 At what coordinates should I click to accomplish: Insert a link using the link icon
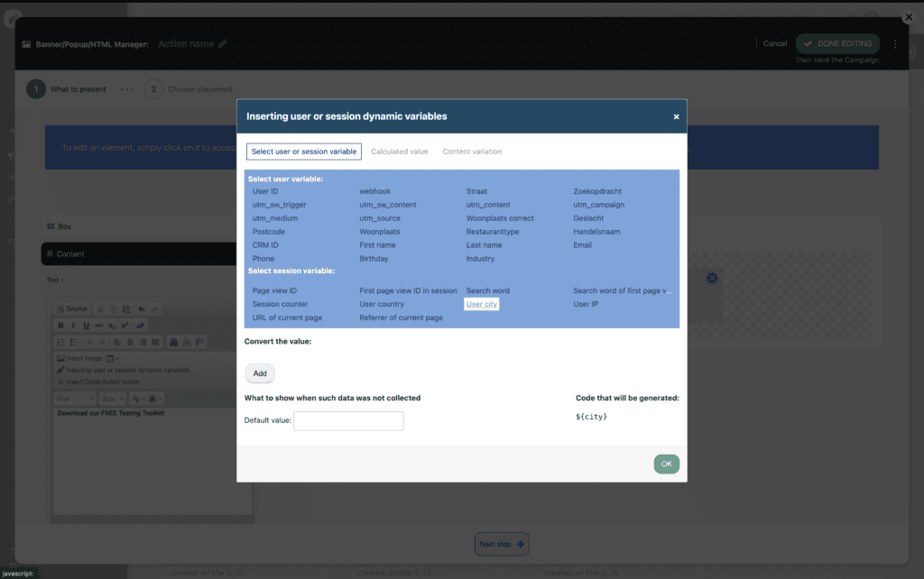(x=138, y=324)
